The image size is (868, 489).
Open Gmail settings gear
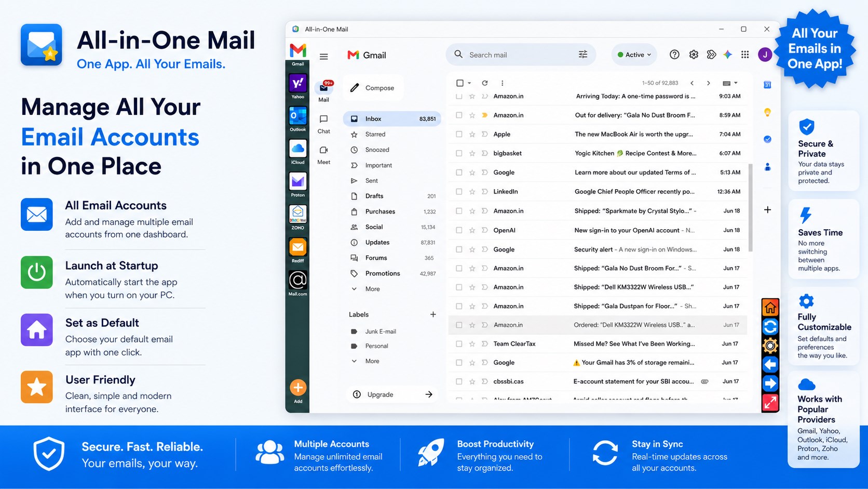pyautogui.click(x=694, y=55)
